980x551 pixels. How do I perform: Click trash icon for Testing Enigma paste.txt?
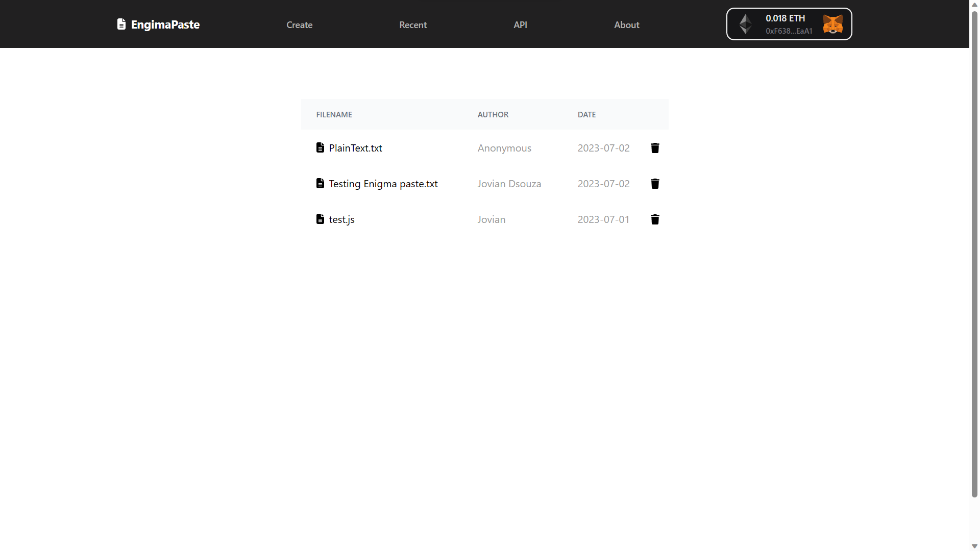pyautogui.click(x=655, y=184)
